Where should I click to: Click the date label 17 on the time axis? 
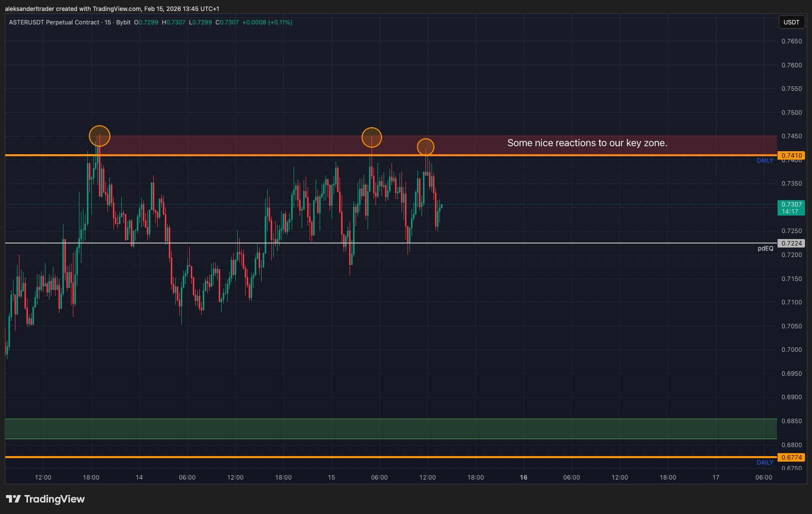tap(716, 478)
